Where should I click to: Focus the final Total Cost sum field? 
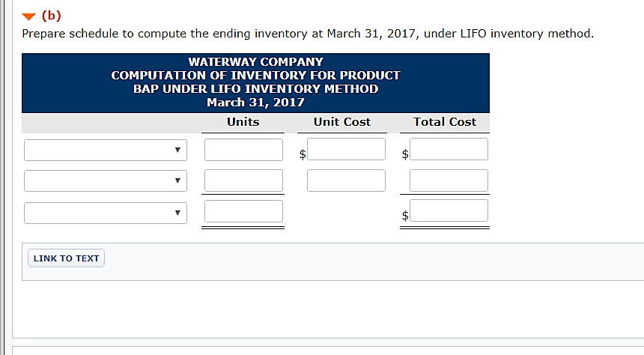tap(449, 211)
